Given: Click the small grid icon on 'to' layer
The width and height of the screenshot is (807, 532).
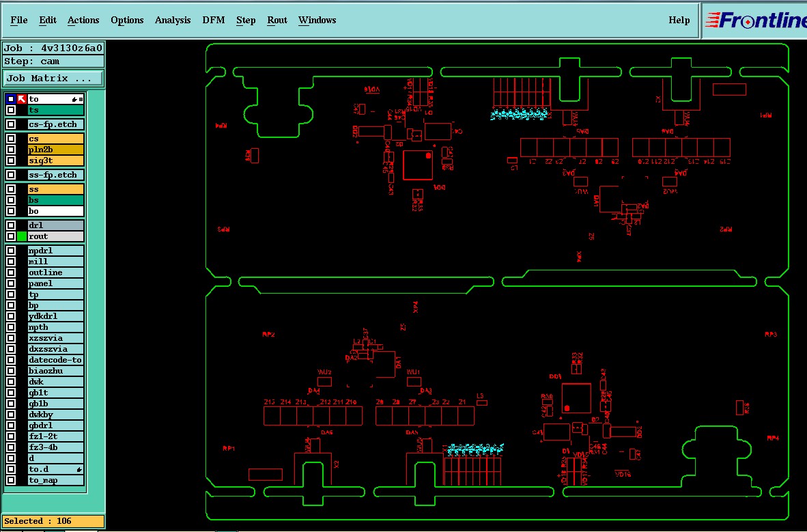Looking at the screenshot, I should click(x=81, y=99).
